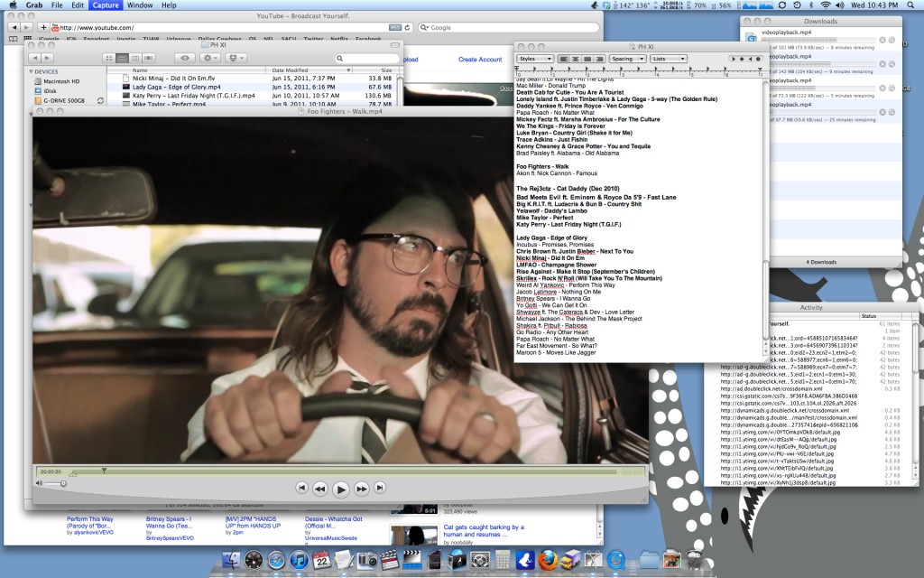This screenshot has height=578, width=924.
Task: Open the Finder action gear menu
Action: click(x=208, y=58)
